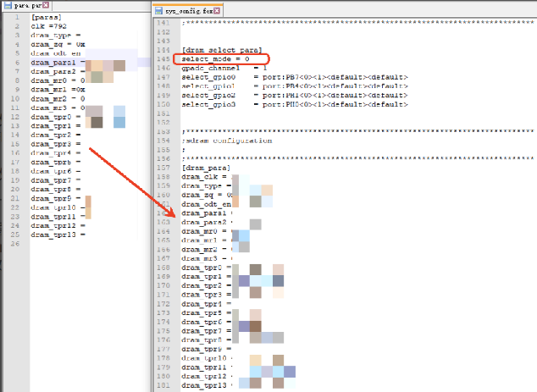Click the highlighted dram_para1 line in para.par

click(54, 63)
